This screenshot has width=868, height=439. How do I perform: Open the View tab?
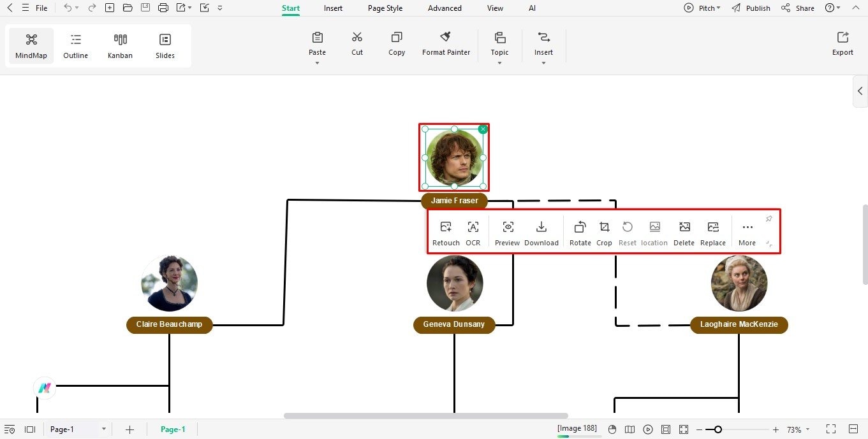tap(495, 8)
